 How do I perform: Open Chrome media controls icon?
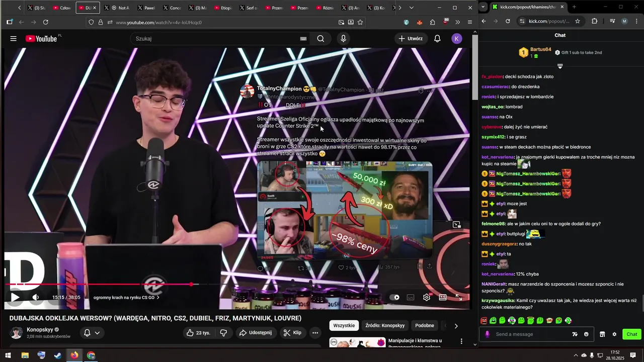(x=612, y=21)
